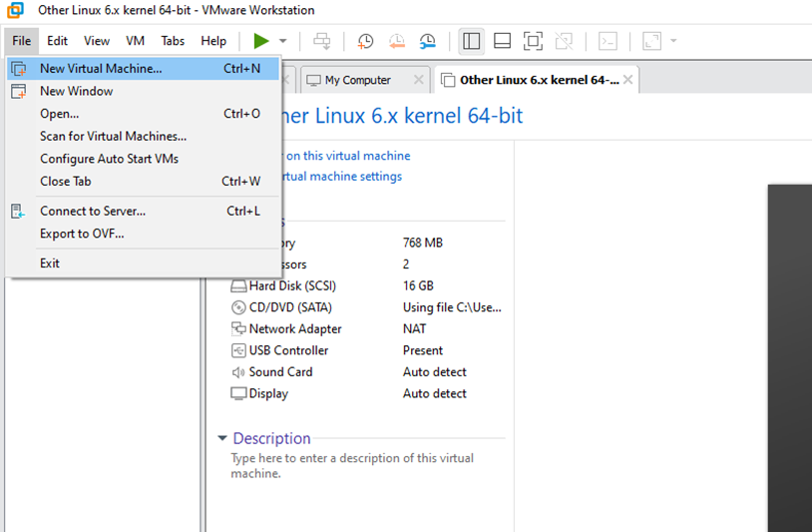Collapse the Description section triangle
This screenshot has width=812, height=532.
[222, 438]
